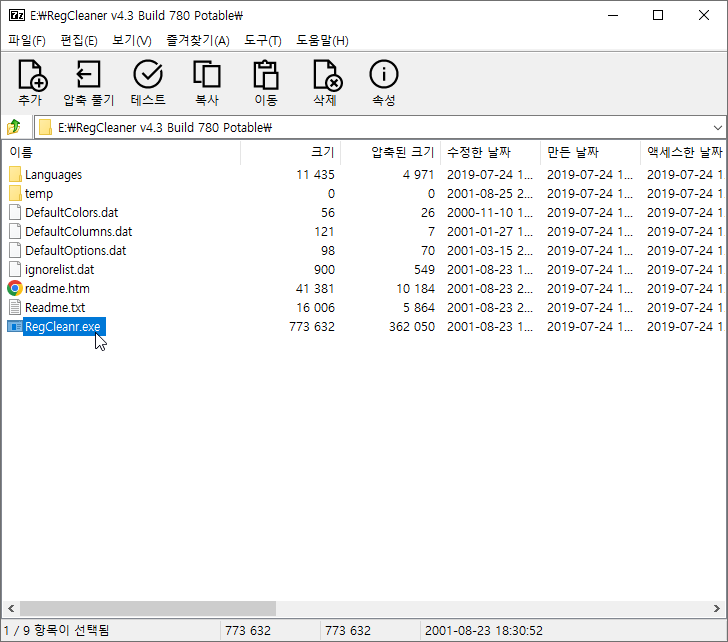Select the Languages folder icon
The width and height of the screenshot is (728, 642).
pyautogui.click(x=15, y=175)
